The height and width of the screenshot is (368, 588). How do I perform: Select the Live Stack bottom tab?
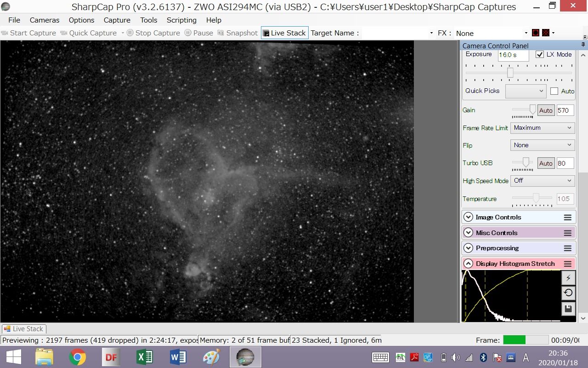[x=23, y=329]
